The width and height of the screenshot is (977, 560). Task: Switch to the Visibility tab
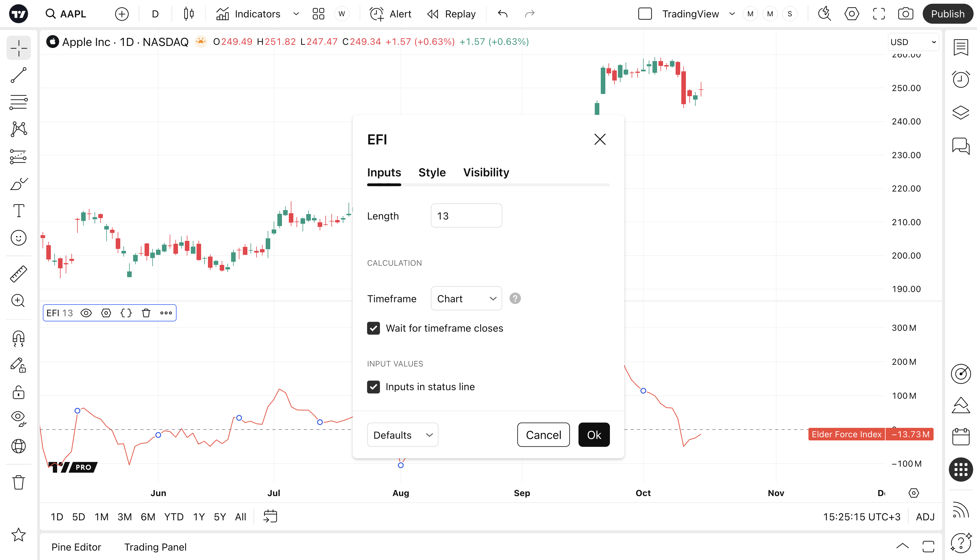click(486, 173)
